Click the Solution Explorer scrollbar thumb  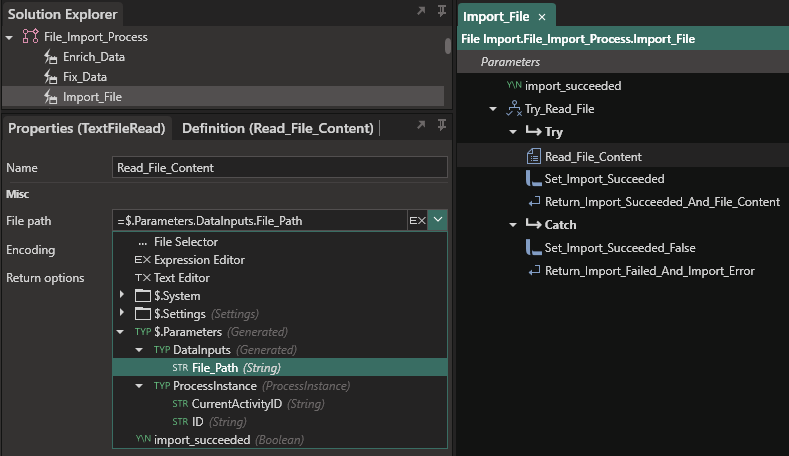[448, 45]
